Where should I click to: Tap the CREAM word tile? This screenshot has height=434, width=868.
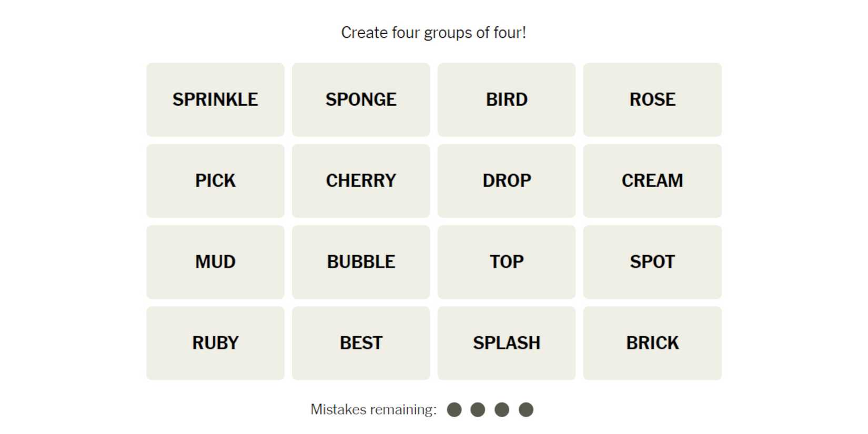pyautogui.click(x=652, y=181)
